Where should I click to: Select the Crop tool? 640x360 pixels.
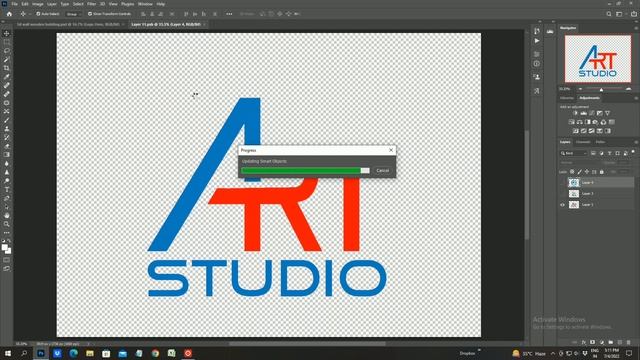pos(7,68)
